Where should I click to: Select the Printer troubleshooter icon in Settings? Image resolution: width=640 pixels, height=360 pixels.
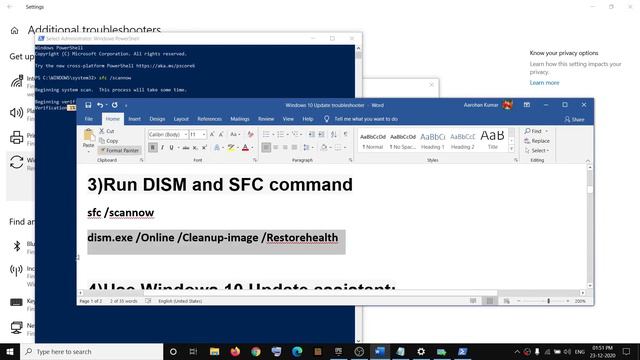[x=17, y=138]
